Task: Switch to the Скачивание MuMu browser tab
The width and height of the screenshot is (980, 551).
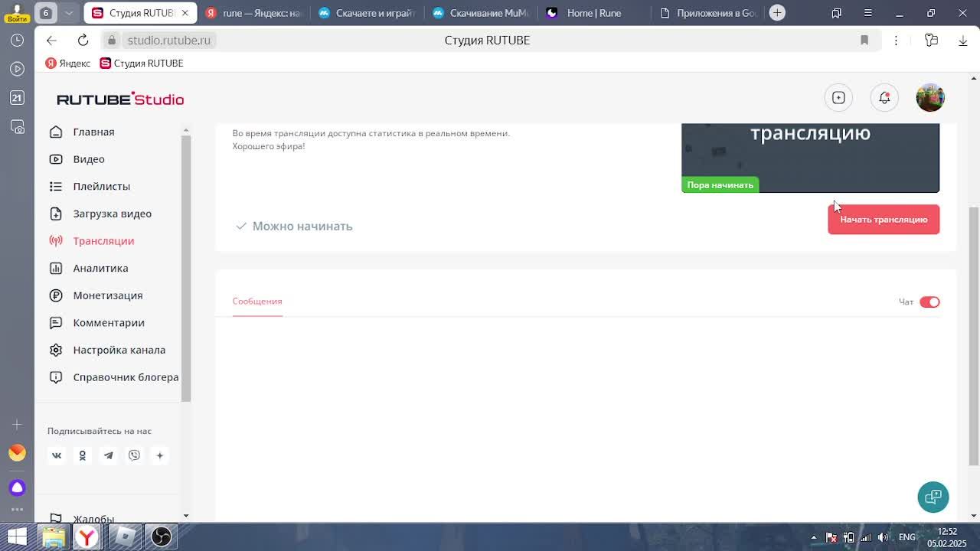Action: pyautogui.click(x=481, y=13)
